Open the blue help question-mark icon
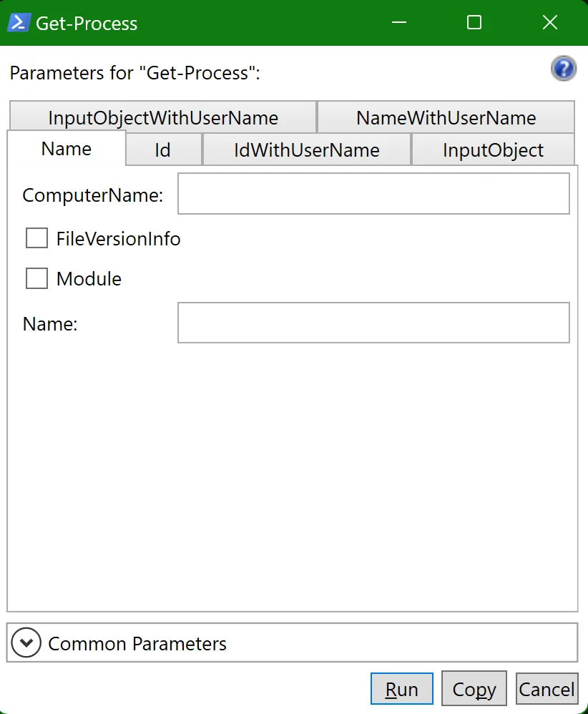 (564, 69)
